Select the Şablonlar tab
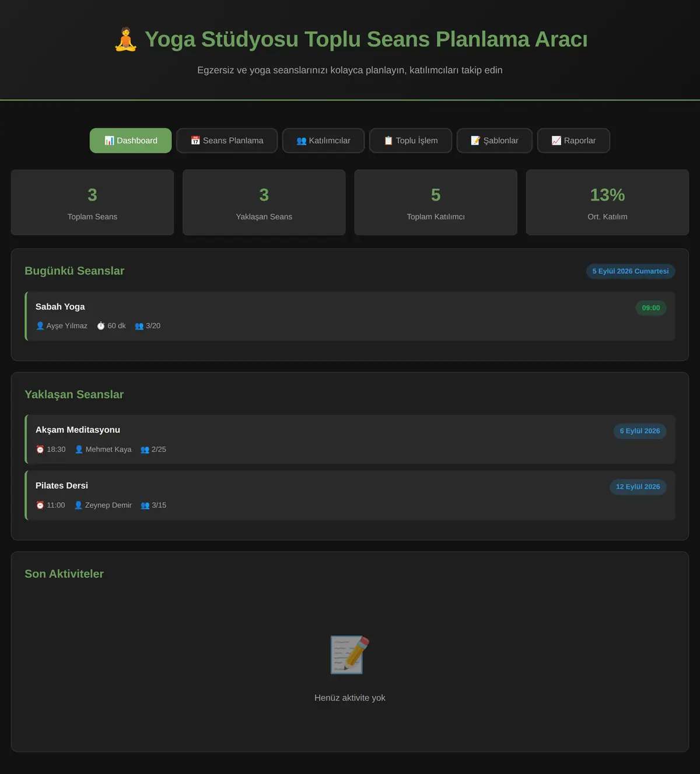The width and height of the screenshot is (700, 774). click(495, 141)
